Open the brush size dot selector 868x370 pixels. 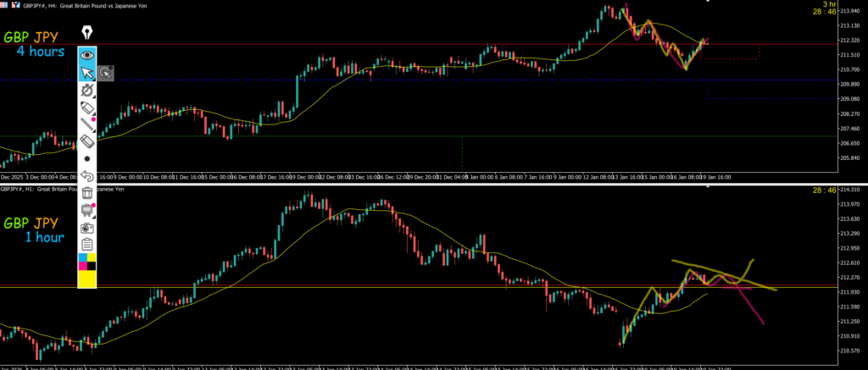tap(86, 158)
